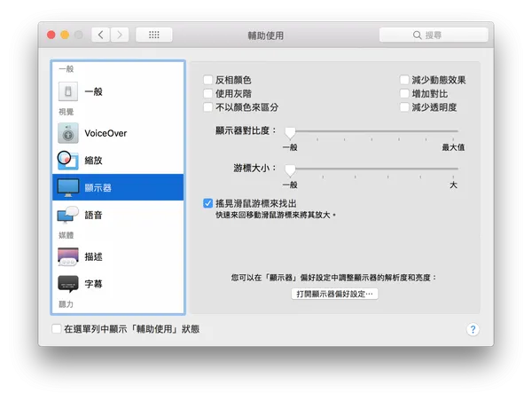Select the 顯示器 Display sidebar item
532x401 pixels.
coord(118,187)
